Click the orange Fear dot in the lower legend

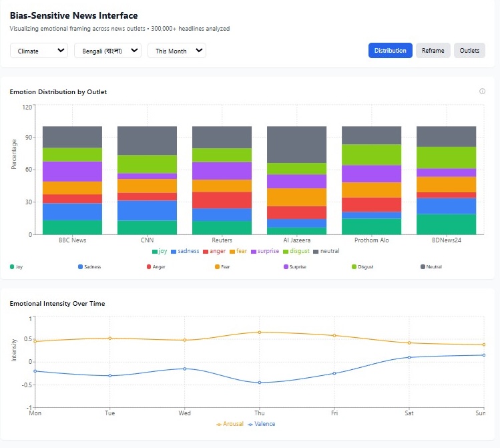pos(217,266)
